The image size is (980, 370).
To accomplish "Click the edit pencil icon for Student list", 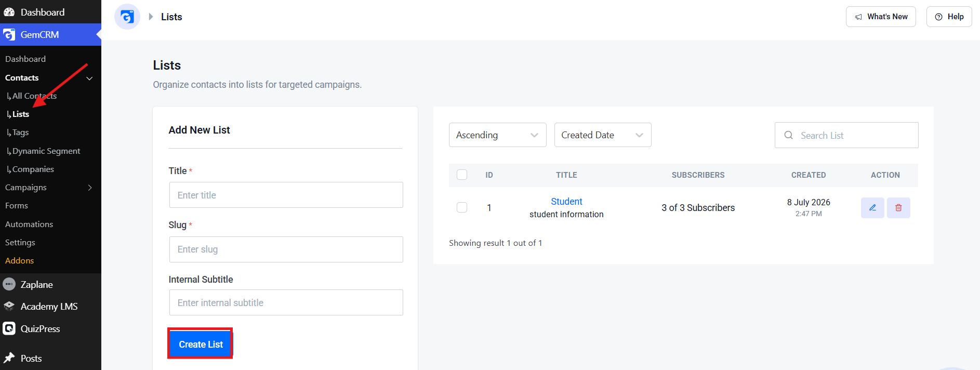I will pyautogui.click(x=872, y=208).
